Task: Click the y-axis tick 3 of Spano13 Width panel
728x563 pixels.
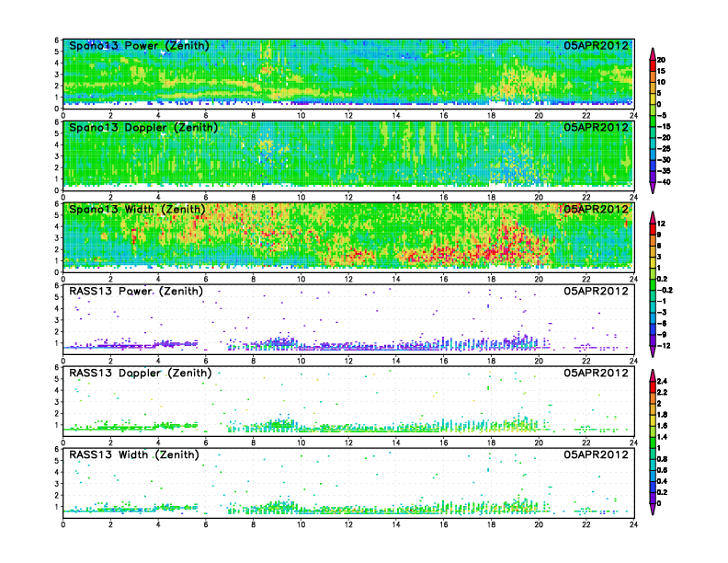Action: (57, 238)
